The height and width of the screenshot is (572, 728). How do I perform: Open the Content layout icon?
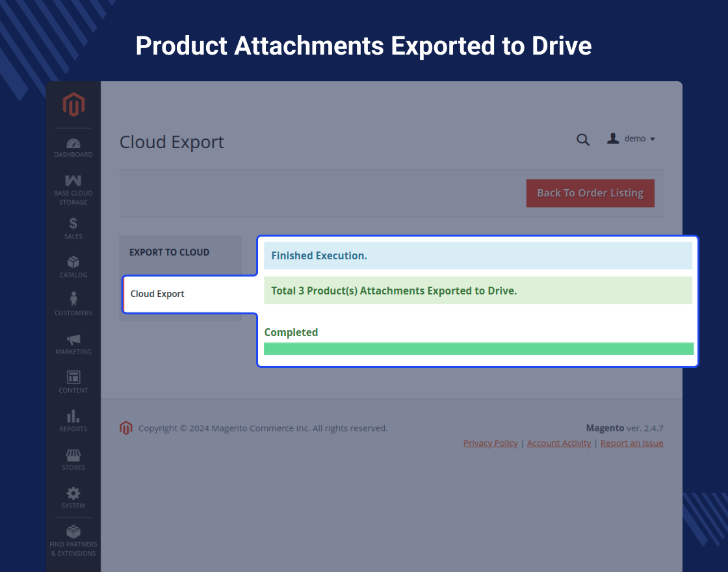(x=73, y=377)
